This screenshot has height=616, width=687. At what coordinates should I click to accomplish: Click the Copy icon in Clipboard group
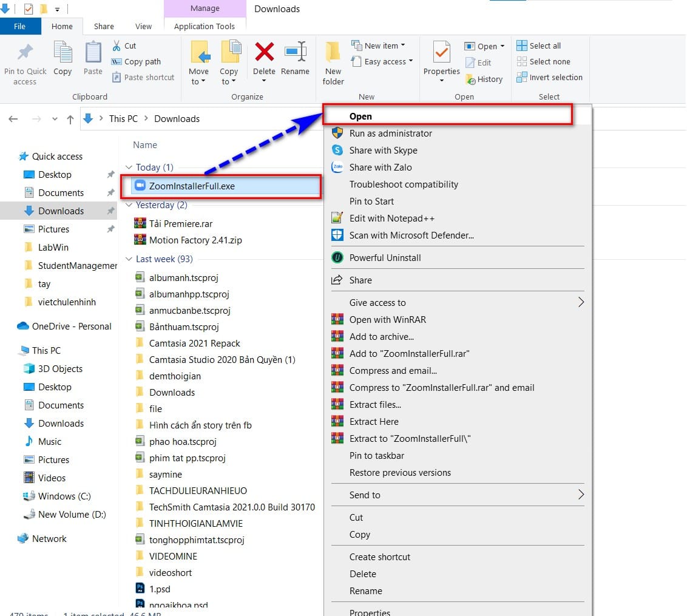63,53
